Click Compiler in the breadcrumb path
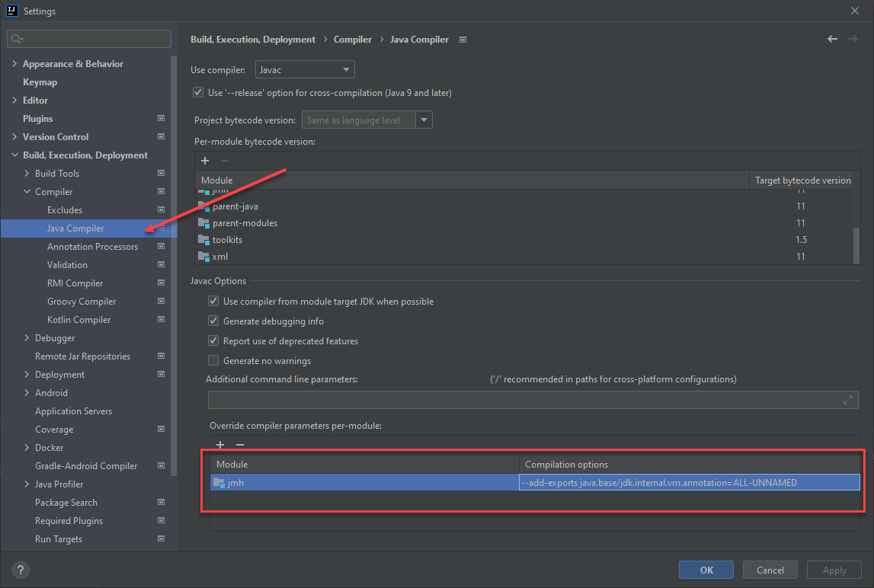The image size is (874, 588). click(x=352, y=40)
